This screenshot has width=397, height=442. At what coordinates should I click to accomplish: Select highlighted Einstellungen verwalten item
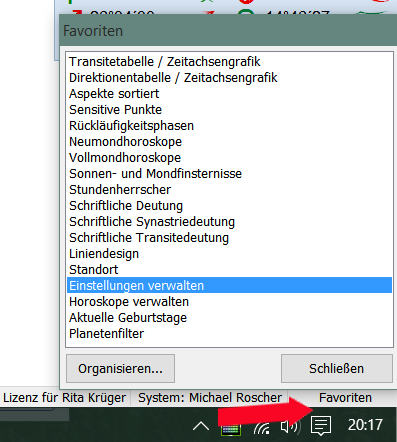(229, 285)
